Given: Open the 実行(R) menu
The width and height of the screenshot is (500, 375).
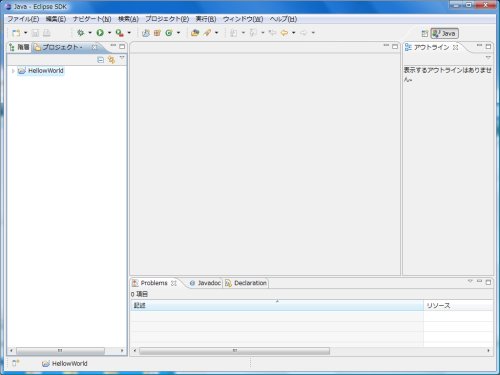Looking at the screenshot, I should coord(206,19).
